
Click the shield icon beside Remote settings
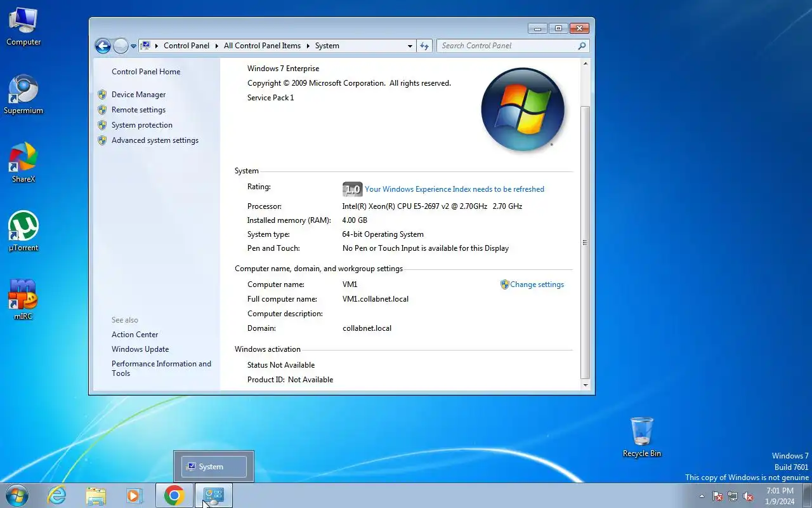[x=102, y=110]
